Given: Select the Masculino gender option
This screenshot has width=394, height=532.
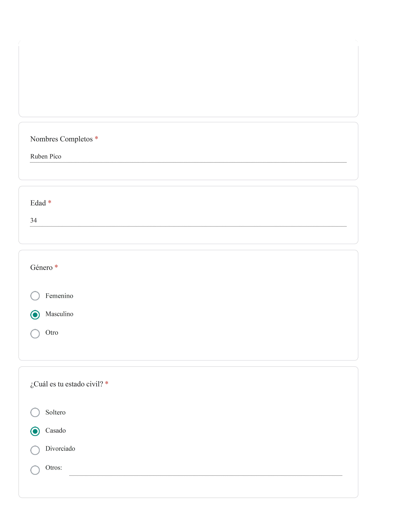Looking at the screenshot, I should point(35,315).
